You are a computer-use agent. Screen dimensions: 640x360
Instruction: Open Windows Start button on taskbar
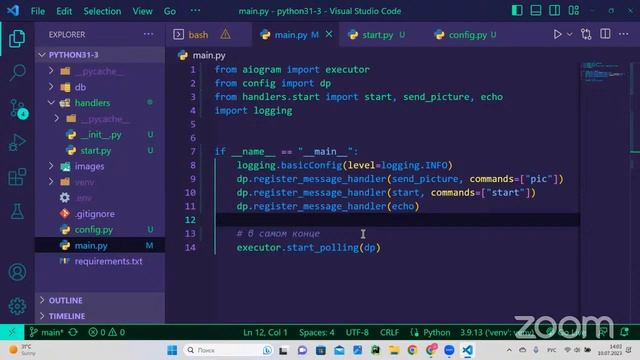pyautogui.click(x=172, y=350)
